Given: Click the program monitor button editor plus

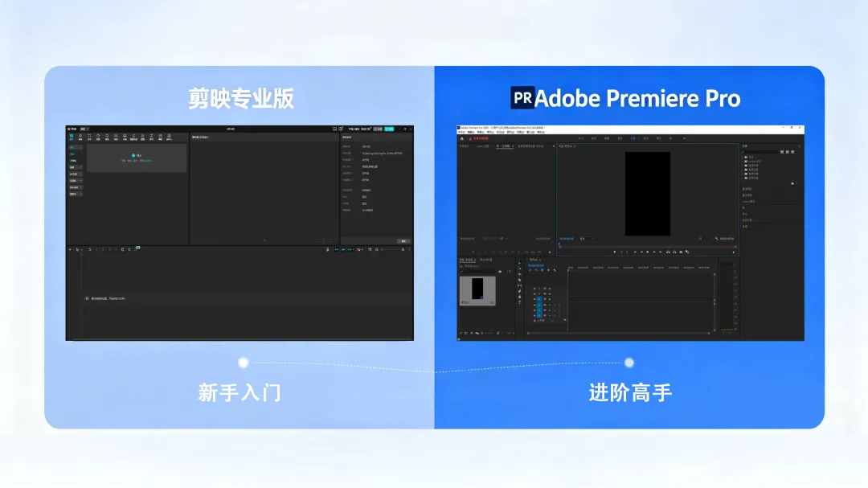Looking at the screenshot, I should (x=734, y=252).
